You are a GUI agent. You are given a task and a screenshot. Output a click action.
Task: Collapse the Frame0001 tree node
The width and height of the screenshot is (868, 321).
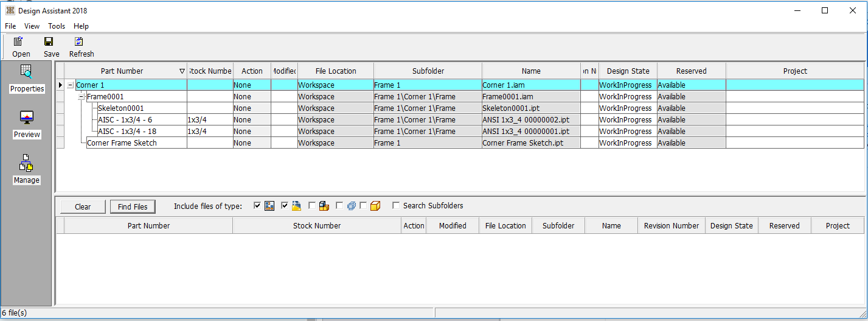(x=81, y=97)
